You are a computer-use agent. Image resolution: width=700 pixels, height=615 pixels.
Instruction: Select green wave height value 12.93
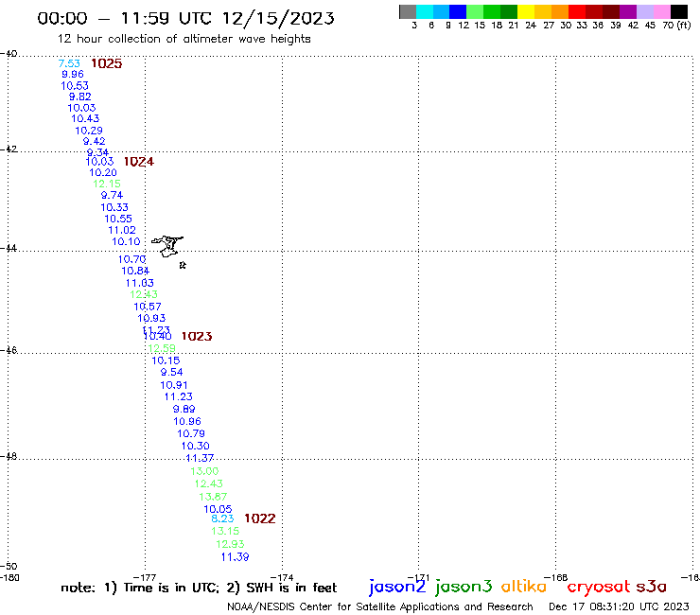click(x=230, y=544)
